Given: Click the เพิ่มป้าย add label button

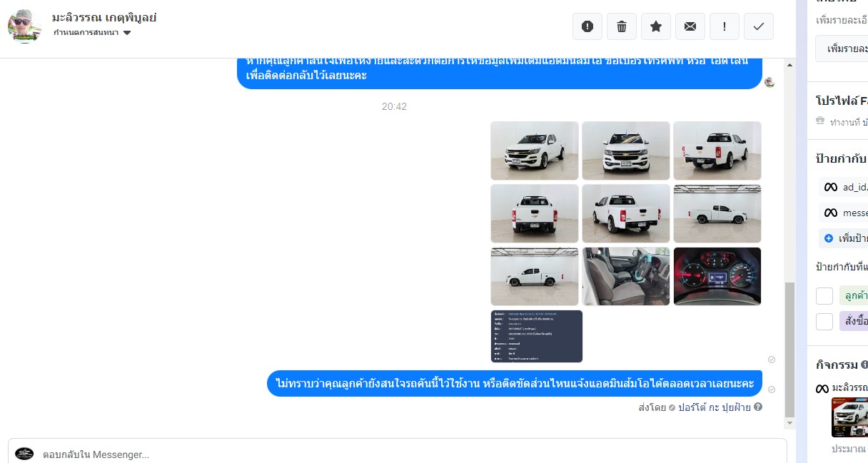Looking at the screenshot, I should [847, 238].
